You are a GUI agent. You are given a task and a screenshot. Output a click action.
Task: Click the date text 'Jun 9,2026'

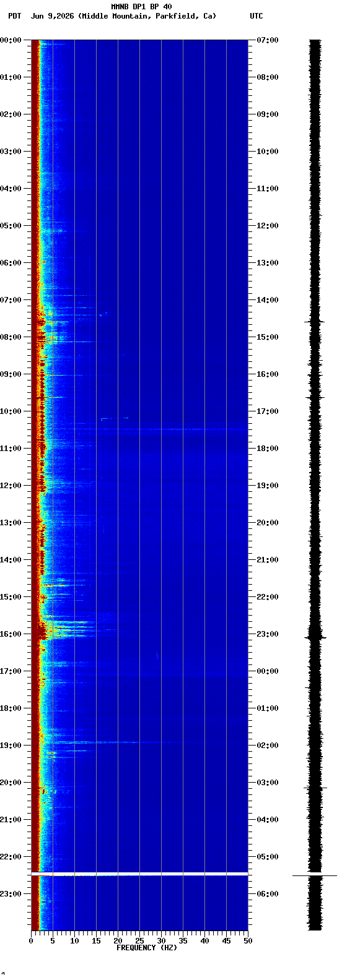click(53, 16)
